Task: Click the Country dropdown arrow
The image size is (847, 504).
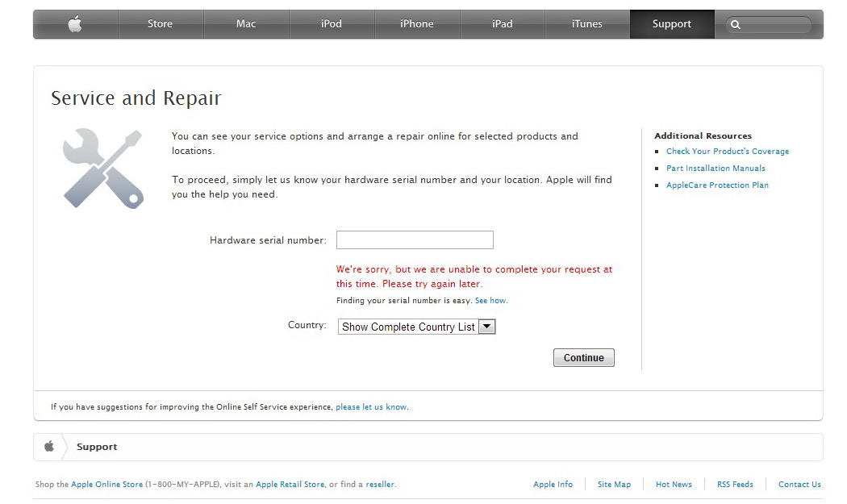Action: click(486, 327)
